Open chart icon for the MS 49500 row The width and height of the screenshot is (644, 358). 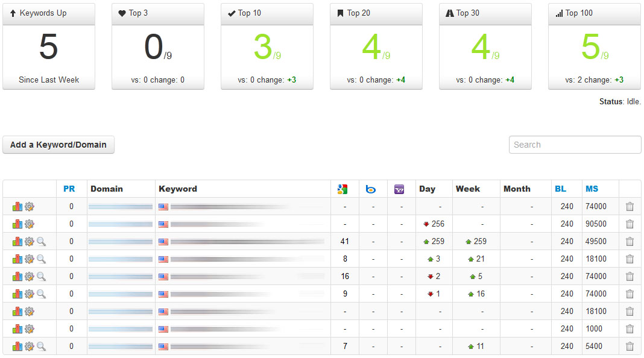tap(17, 242)
